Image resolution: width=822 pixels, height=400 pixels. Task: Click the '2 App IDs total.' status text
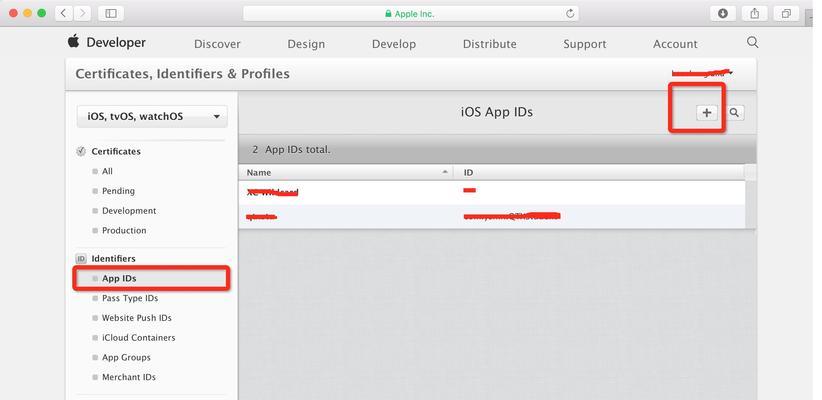point(291,149)
